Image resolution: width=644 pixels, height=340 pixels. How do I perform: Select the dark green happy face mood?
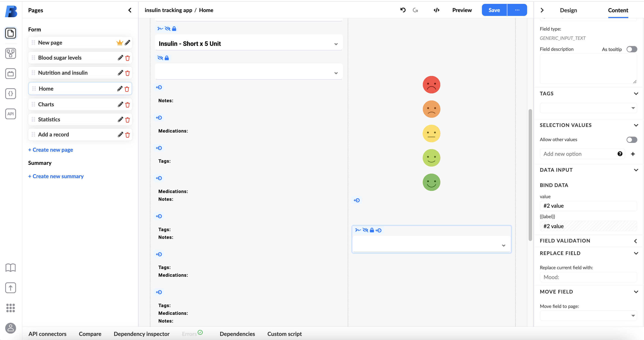point(431,182)
